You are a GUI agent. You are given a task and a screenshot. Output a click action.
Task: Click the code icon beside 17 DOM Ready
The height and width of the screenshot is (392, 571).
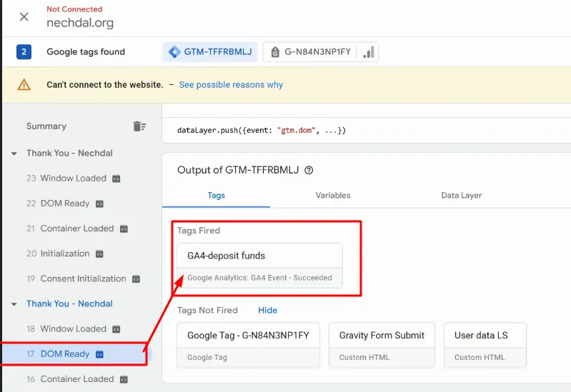click(99, 354)
